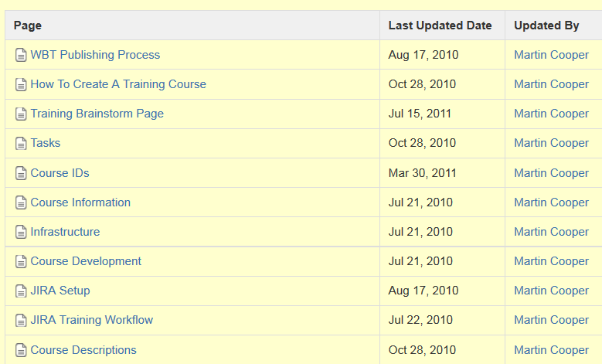
Task: Open the JIRA Training Workflow page
Action: [92, 320]
